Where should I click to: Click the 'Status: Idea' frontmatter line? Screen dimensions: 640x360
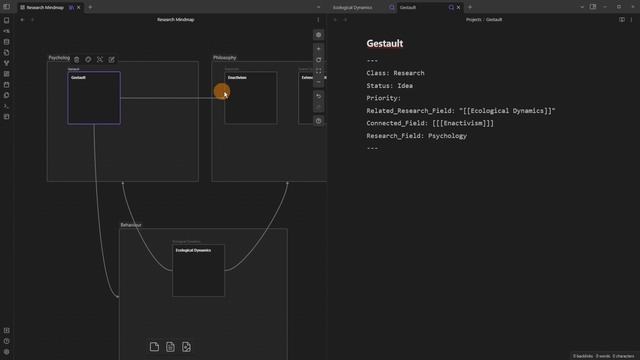click(389, 86)
